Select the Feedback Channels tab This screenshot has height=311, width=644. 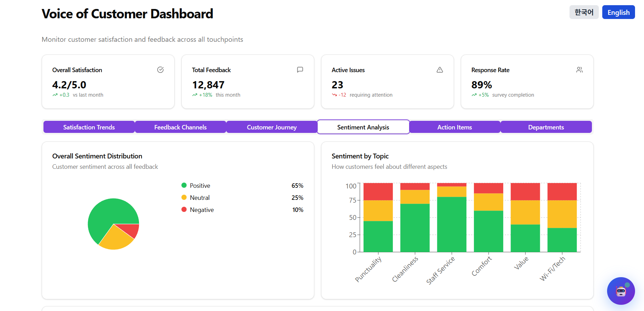[x=180, y=127]
